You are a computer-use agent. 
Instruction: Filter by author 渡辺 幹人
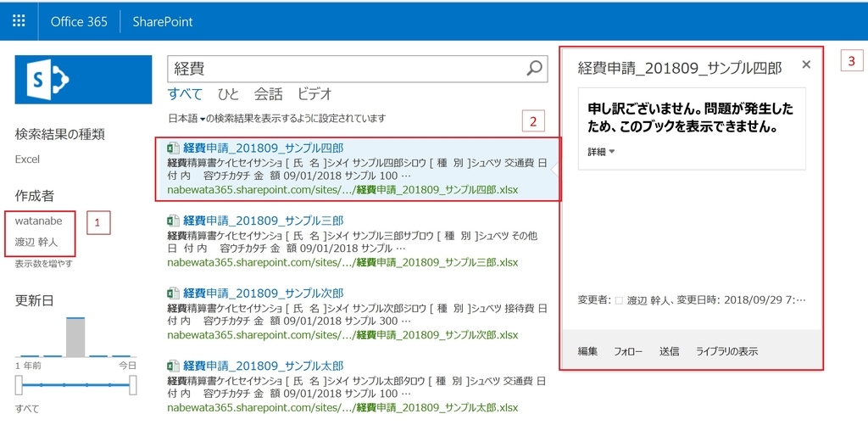tap(36, 242)
